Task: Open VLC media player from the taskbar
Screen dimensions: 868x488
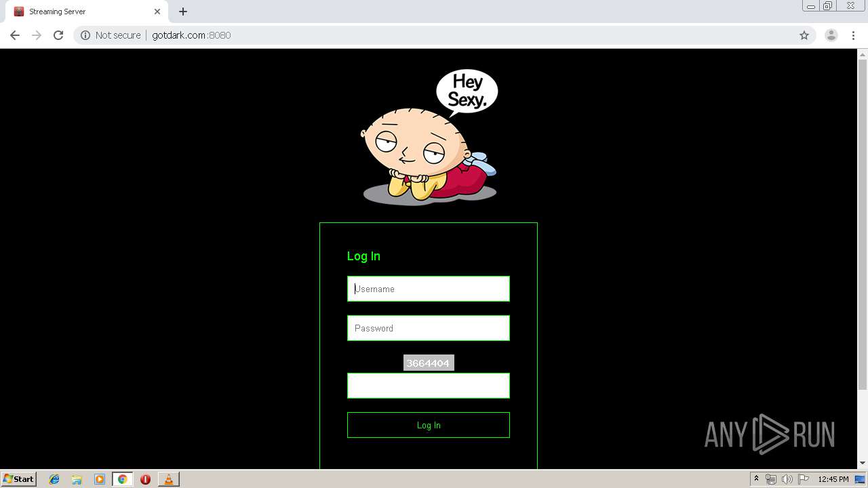Action: [168, 479]
